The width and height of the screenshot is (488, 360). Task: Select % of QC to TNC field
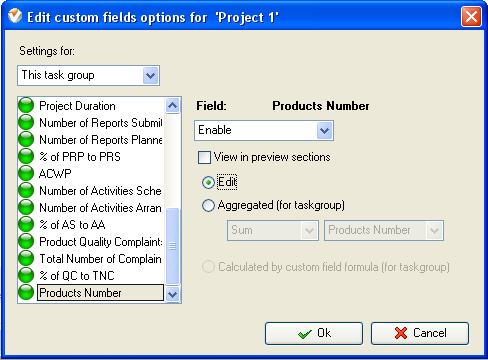77,276
